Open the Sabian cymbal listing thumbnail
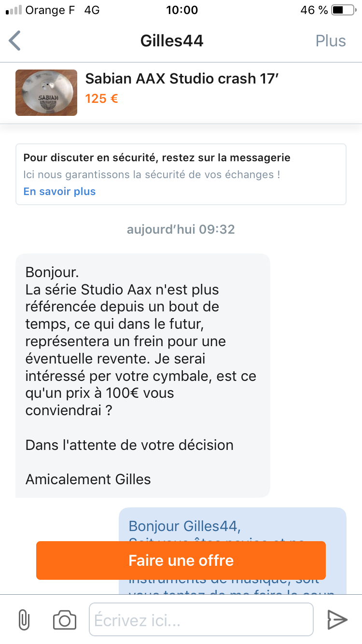The image size is (362, 644). [46, 93]
